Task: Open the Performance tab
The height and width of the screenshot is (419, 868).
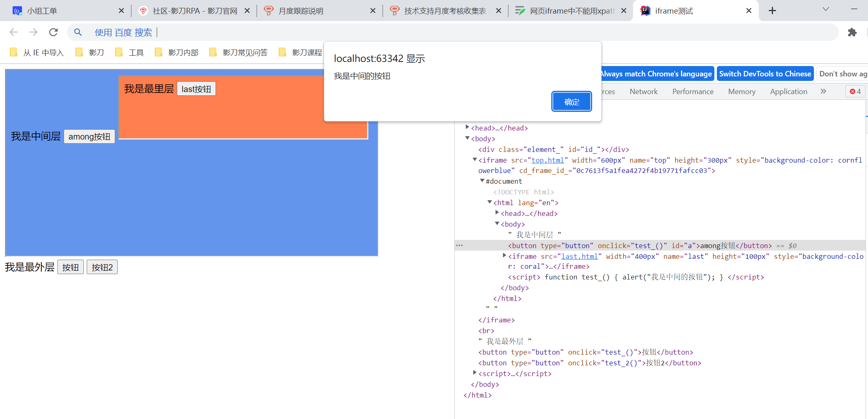Action: point(693,92)
